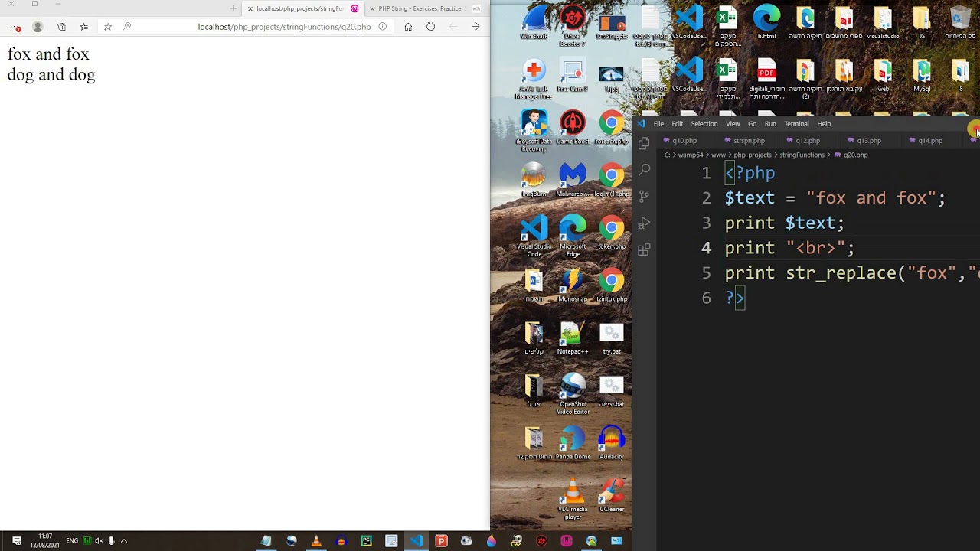Select the Notepad++ desktop shortcut
Viewport: 980px width, 551px height.
pyautogui.click(x=572, y=338)
